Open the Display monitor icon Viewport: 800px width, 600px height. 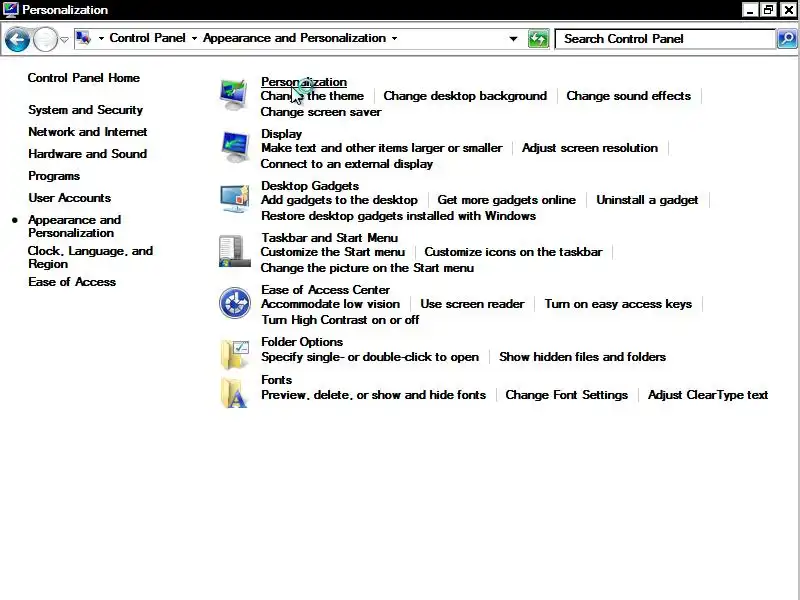[x=235, y=147]
